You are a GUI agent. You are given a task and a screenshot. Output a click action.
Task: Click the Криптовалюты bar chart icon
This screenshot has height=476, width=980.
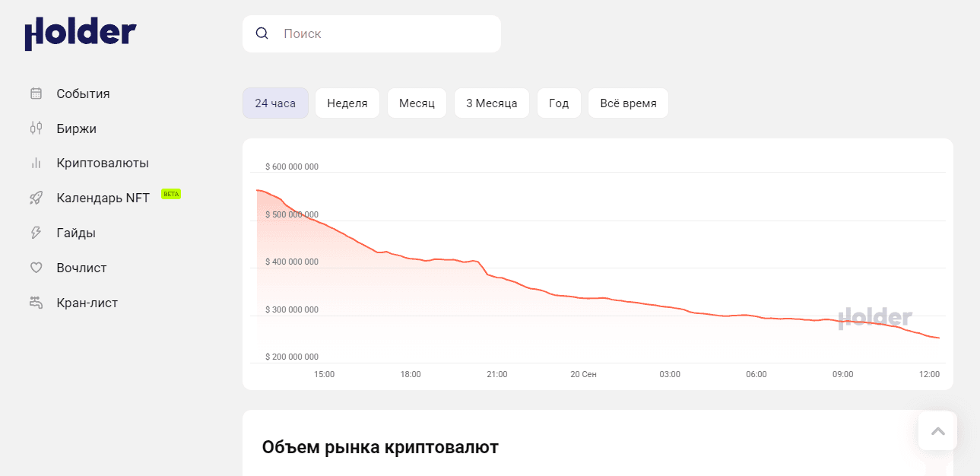point(36,163)
